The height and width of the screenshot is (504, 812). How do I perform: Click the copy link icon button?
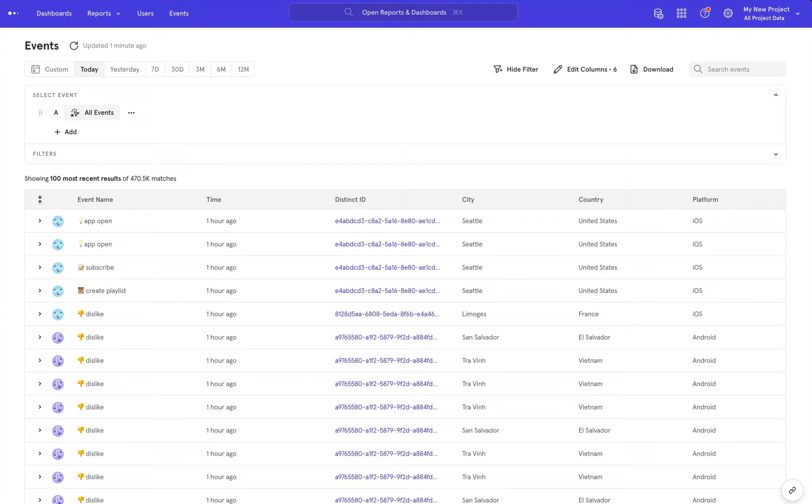792,490
